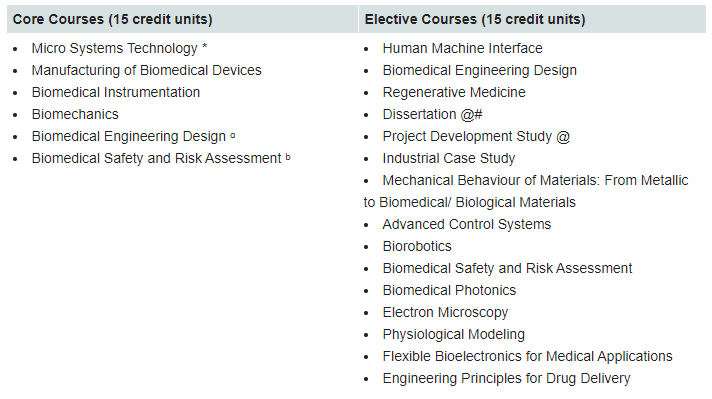Click Flexible Bioelectronics for Medical Applications
This screenshot has height=399, width=712.
coord(527,356)
